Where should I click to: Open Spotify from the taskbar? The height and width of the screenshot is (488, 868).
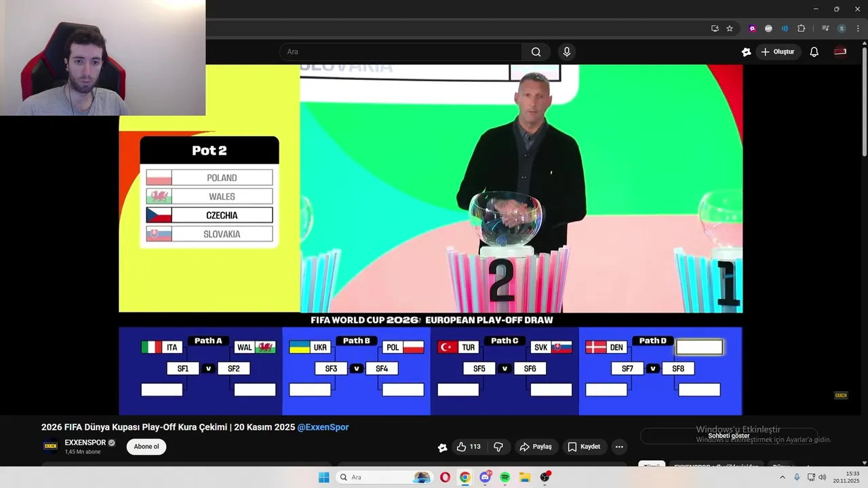pyautogui.click(x=505, y=477)
